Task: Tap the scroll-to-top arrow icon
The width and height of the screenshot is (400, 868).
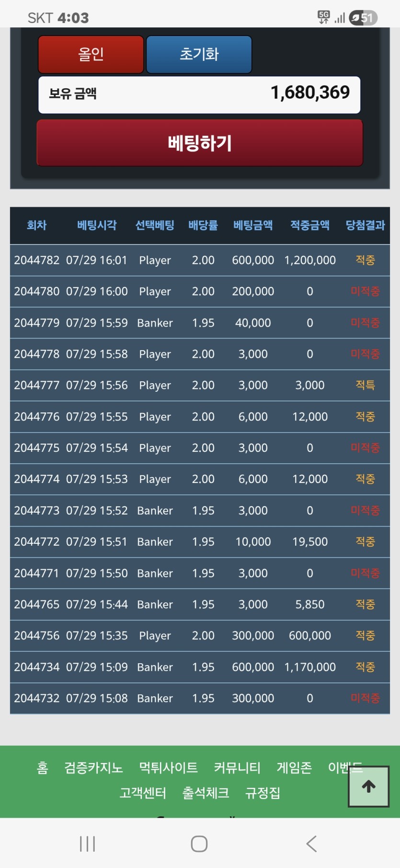Action: 368,786
